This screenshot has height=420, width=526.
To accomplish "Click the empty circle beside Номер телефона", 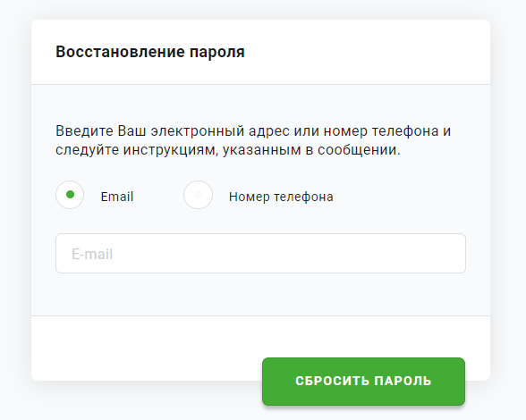I will 198,195.
